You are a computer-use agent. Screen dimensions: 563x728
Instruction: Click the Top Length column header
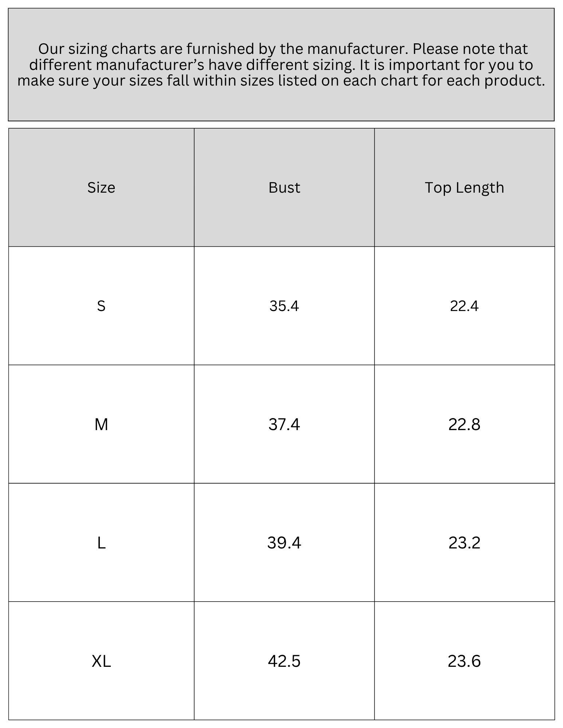(x=465, y=188)
